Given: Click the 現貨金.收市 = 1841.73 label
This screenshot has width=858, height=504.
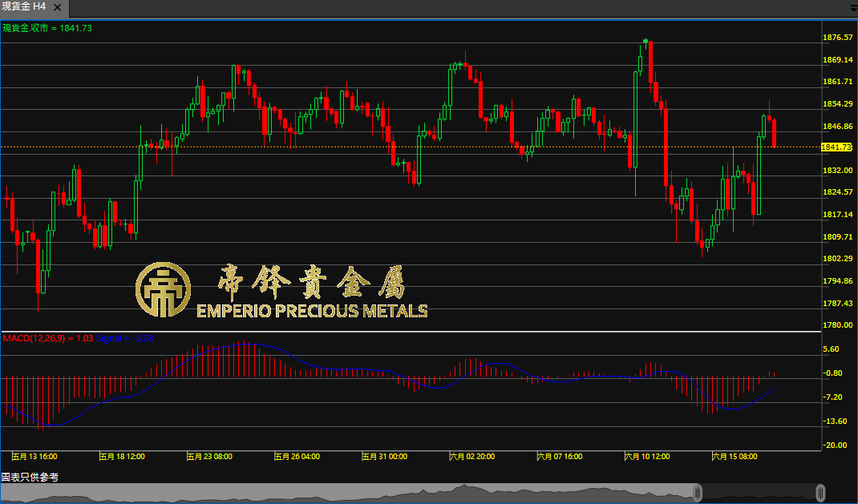Looking at the screenshot, I should (x=47, y=28).
